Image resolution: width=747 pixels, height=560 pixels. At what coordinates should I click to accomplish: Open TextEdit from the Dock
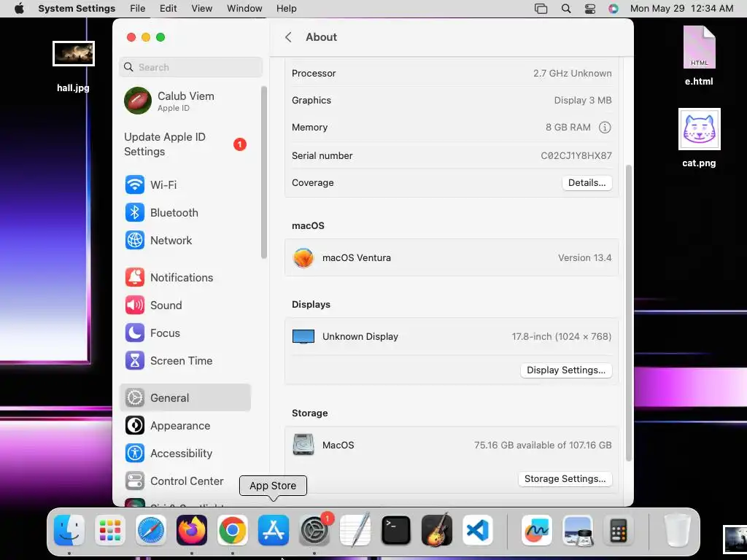click(355, 530)
